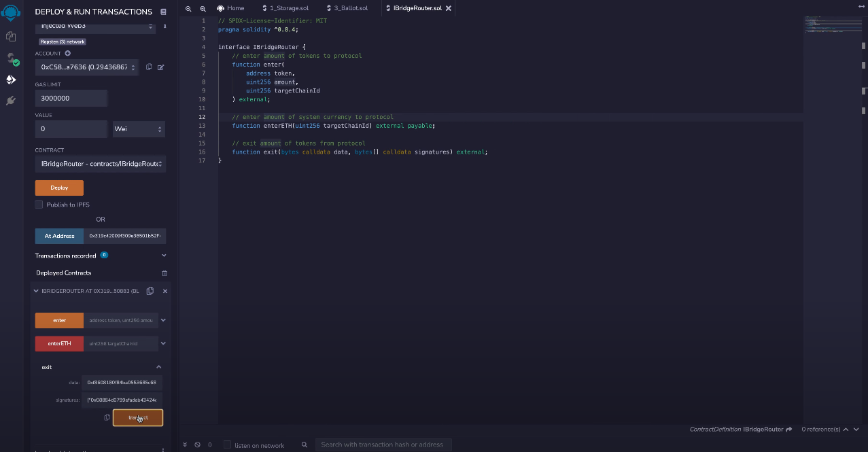The width and height of the screenshot is (868, 452).
Task: Open the File Explorer sidebar icon
Action: (x=11, y=36)
